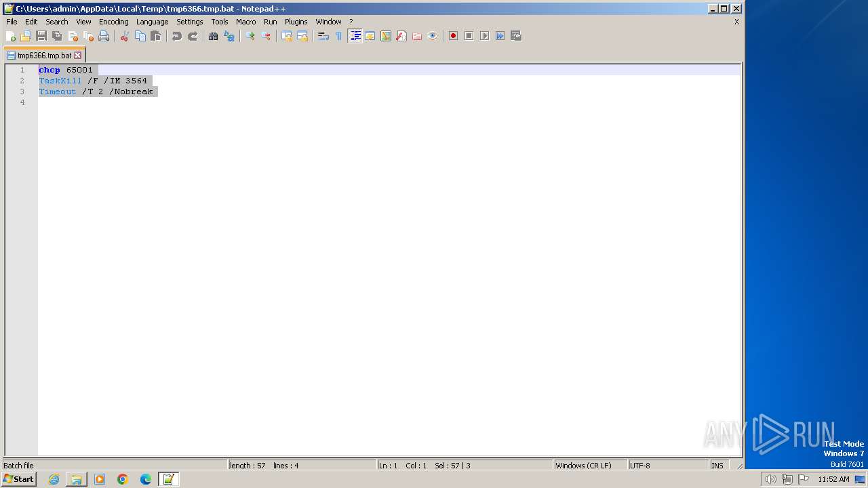
Task: Click line number 4 in margin
Action: pos(22,102)
